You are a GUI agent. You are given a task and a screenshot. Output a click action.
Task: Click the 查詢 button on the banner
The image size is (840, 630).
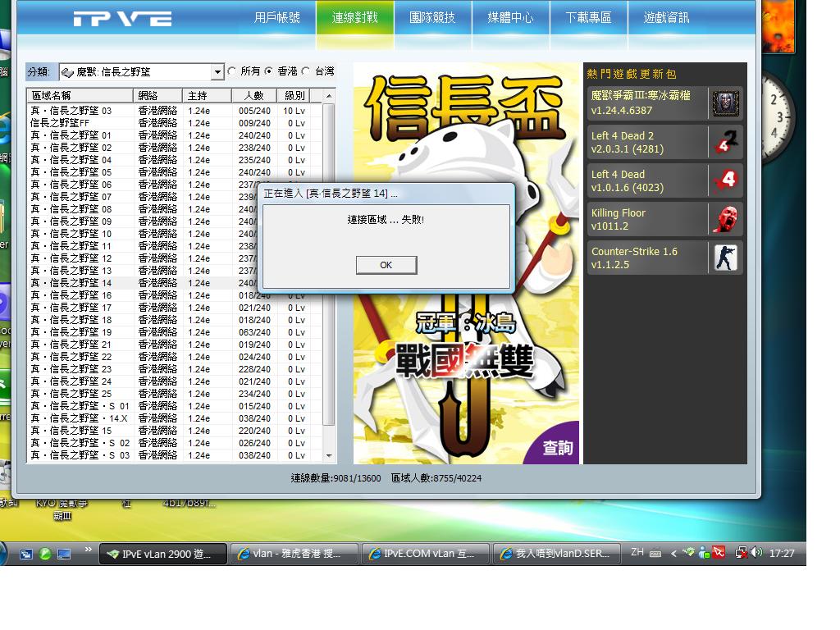558,448
